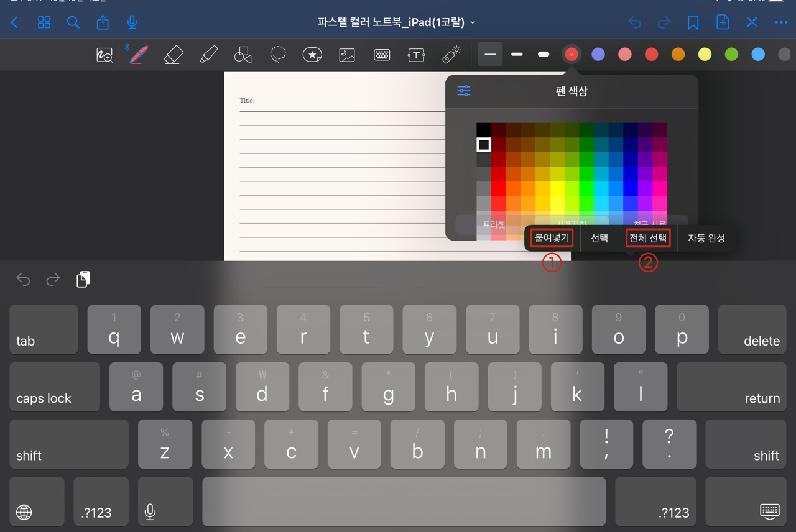Insert a photo with the image tool

click(346, 54)
